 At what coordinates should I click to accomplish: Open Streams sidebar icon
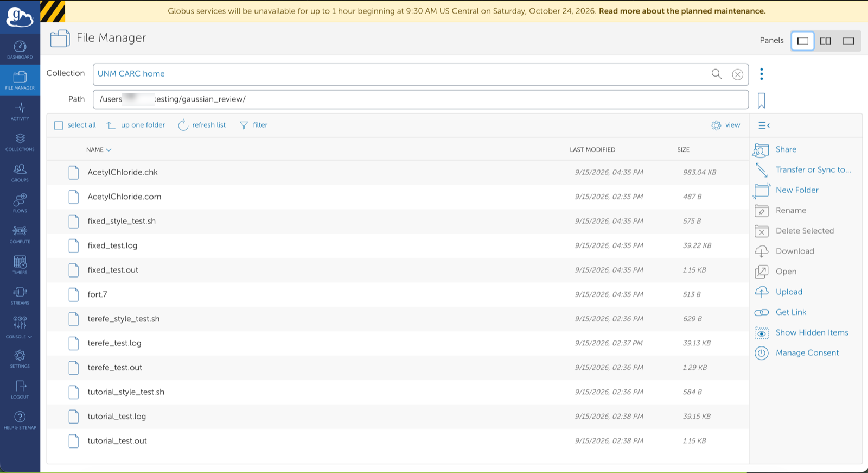click(20, 295)
